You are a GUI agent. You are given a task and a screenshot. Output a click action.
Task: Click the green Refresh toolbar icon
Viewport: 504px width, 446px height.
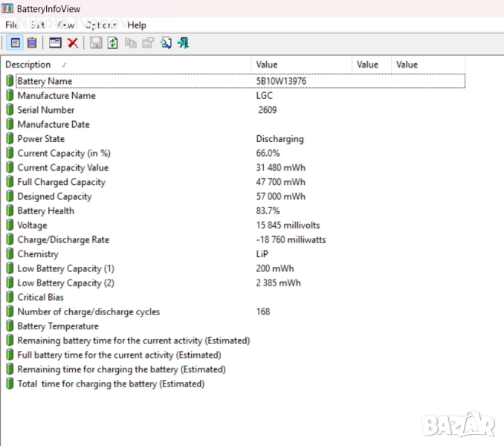(x=112, y=43)
